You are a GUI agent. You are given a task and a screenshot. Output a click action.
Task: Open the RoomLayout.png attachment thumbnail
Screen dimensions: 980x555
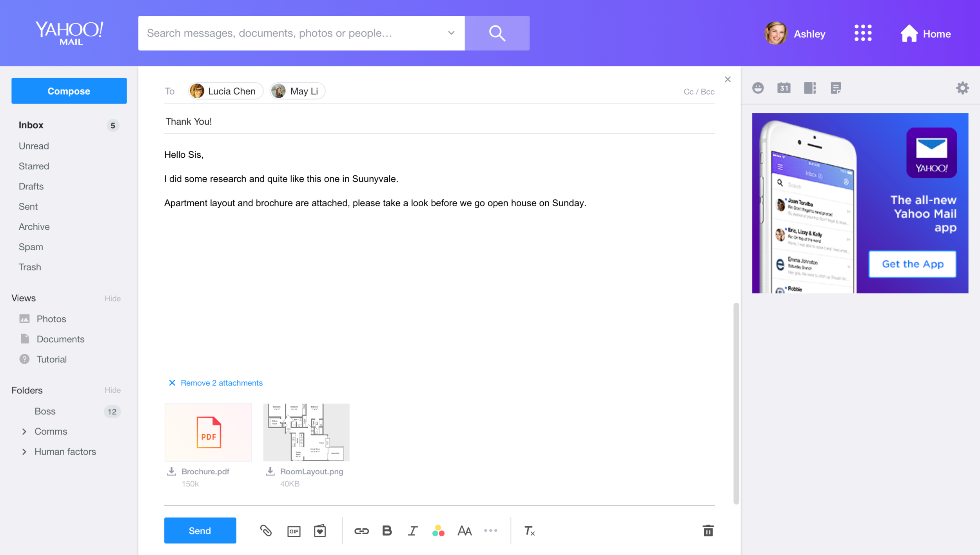pos(306,432)
